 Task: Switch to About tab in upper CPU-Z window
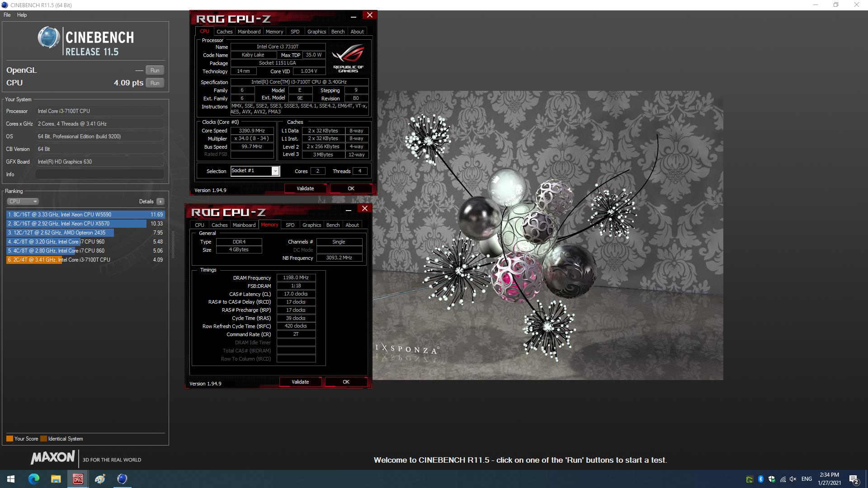pos(357,32)
